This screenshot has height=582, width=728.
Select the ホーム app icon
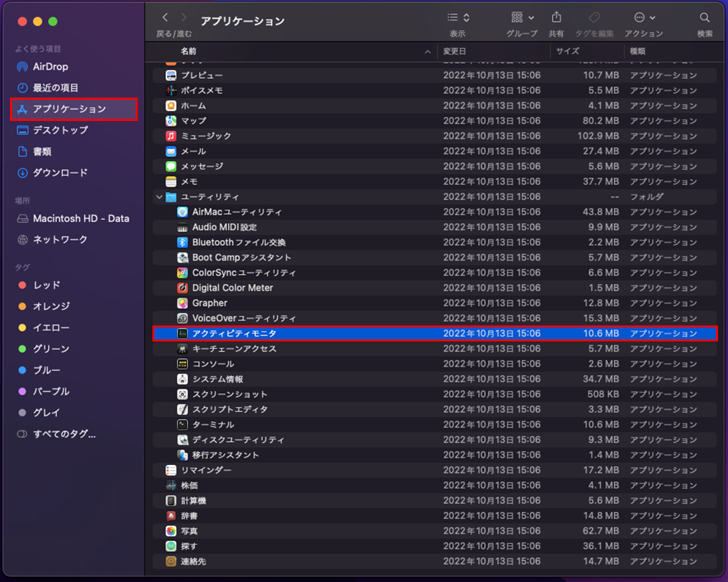[x=171, y=106]
